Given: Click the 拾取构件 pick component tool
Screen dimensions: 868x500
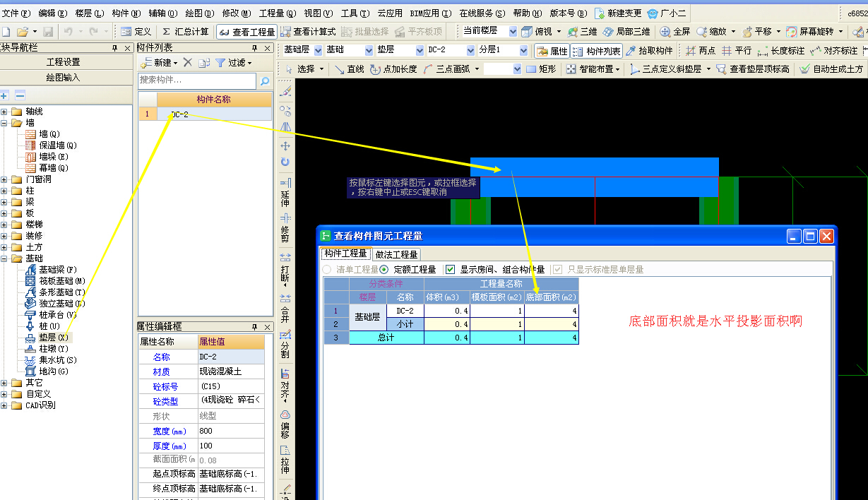Looking at the screenshot, I should tap(649, 51).
